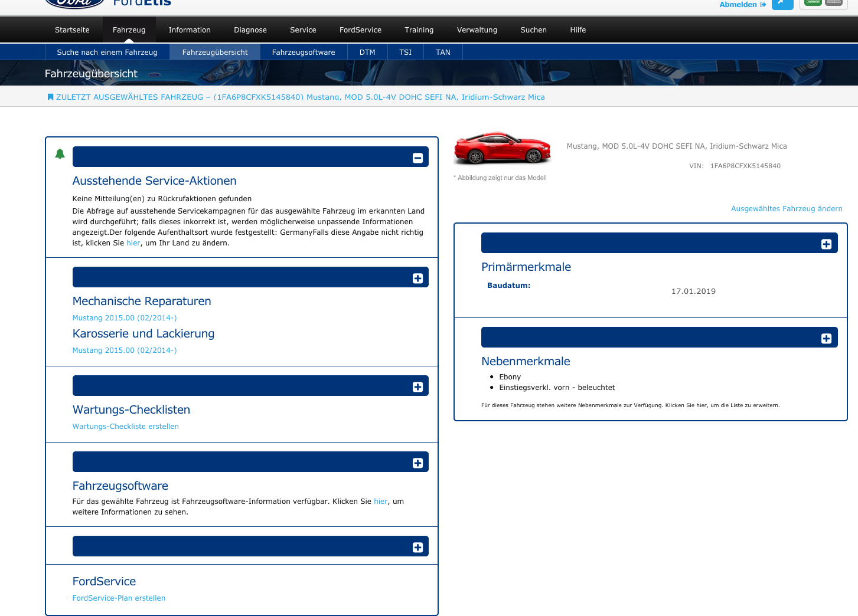Click the Ford oval logo
Image resolution: width=858 pixels, height=616 pixels.
pyautogui.click(x=75, y=3)
